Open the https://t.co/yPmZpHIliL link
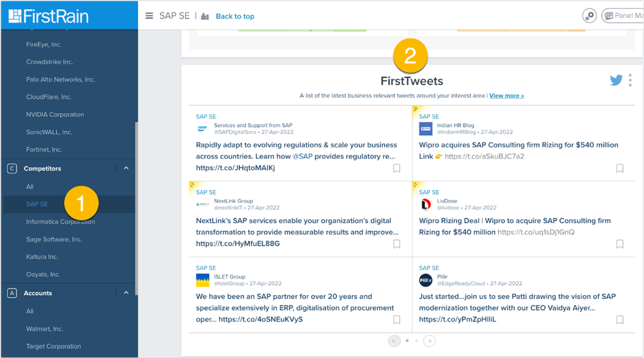Image resolution: width=644 pixels, height=358 pixels. (458, 319)
